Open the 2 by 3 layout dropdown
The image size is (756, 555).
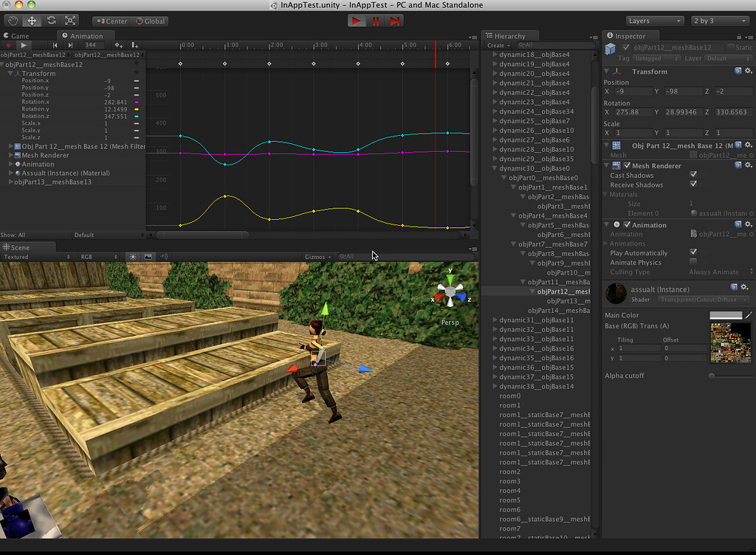coord(718,21)
